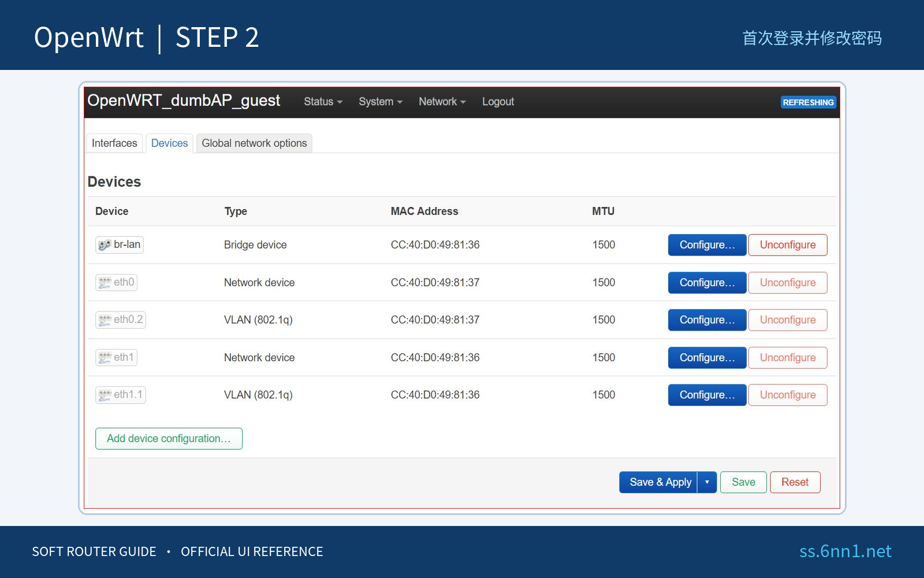Select the br-lan device name badge
The height and width of the screenshot is (578, 924).
click(x=120, y=245)
